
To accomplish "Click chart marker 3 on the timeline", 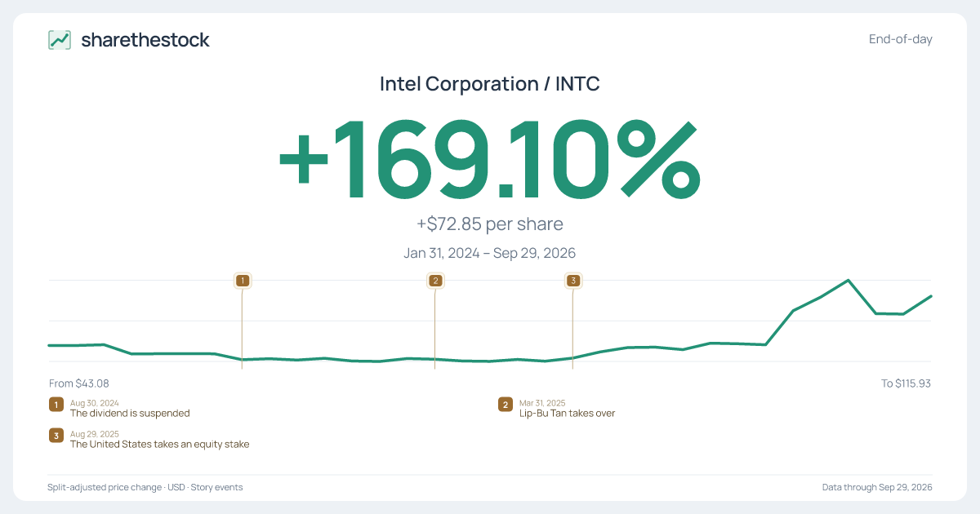I will pyautogui.click(x=573, y=281).
